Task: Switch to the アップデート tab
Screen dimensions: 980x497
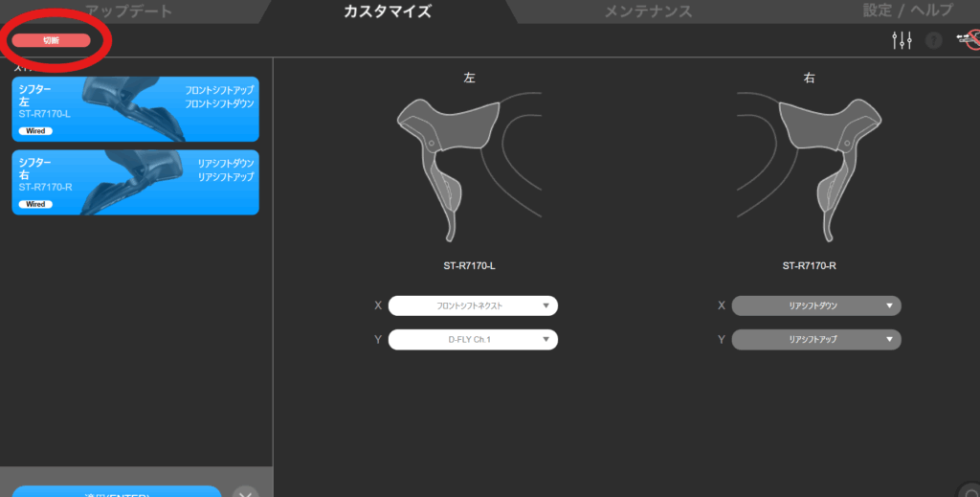Action: pyautogui.click(x=129, y=11)
